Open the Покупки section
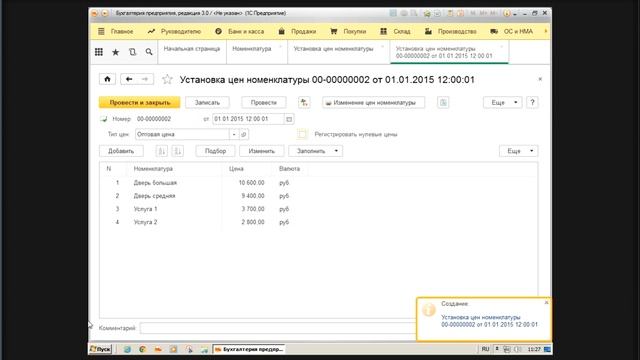 348,31
